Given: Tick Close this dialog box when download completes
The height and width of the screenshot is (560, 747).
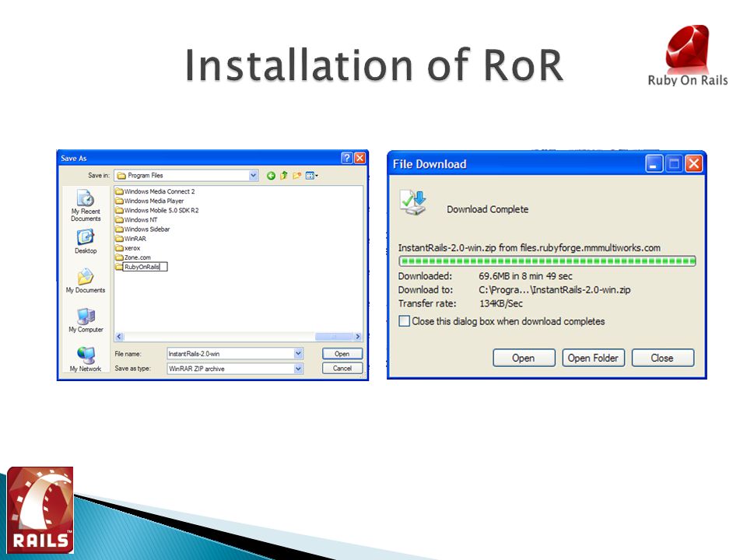Looking at the screenshot, I should (404, 321).
